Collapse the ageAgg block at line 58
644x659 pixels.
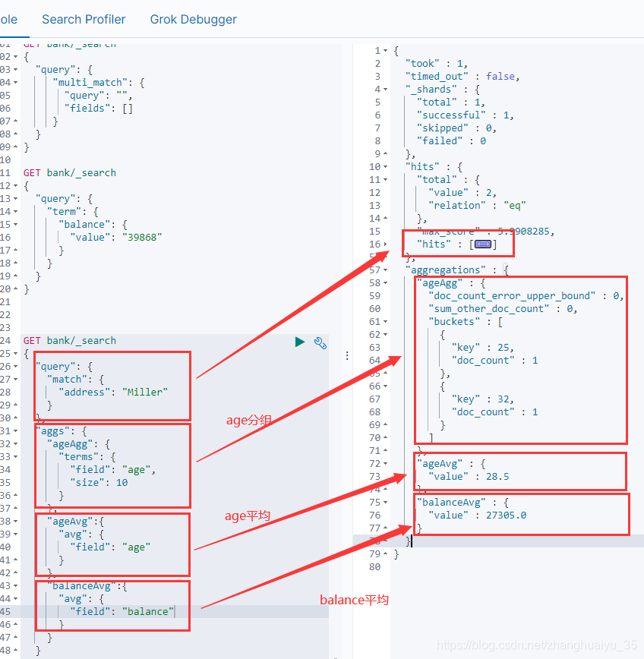386,283
